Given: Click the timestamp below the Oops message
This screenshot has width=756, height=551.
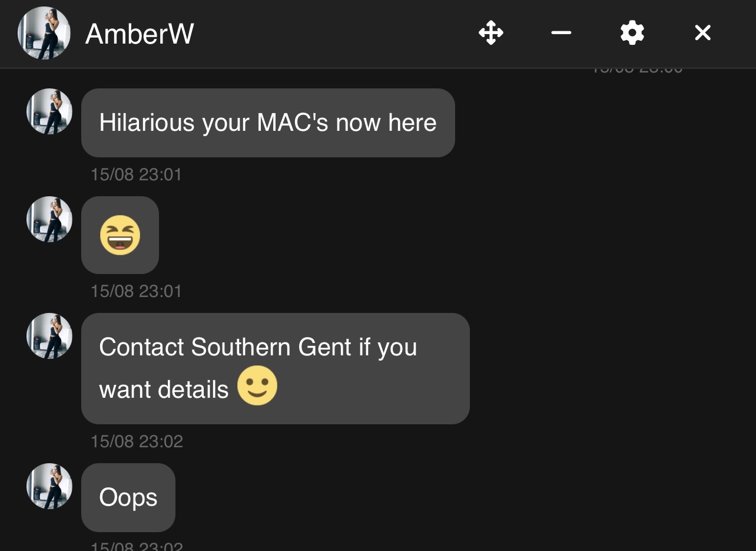Looking at the screenshot, I should (137, 546).
